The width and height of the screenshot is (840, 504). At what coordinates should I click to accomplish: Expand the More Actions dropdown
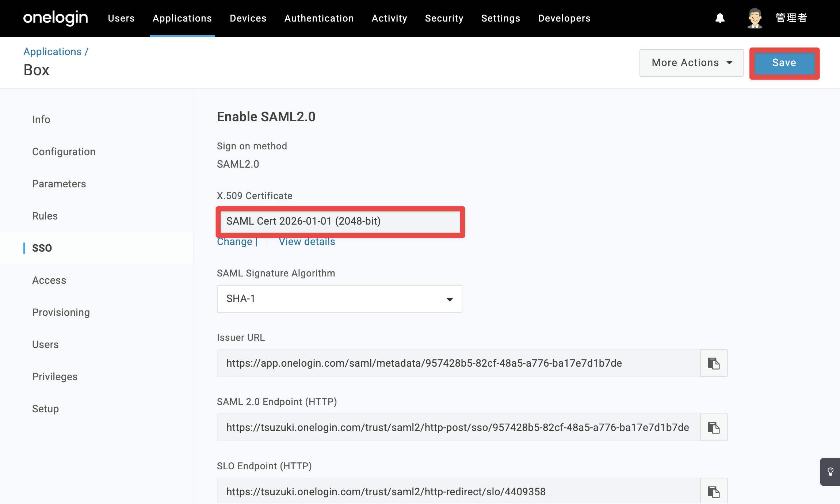click(x=691, y=63)
